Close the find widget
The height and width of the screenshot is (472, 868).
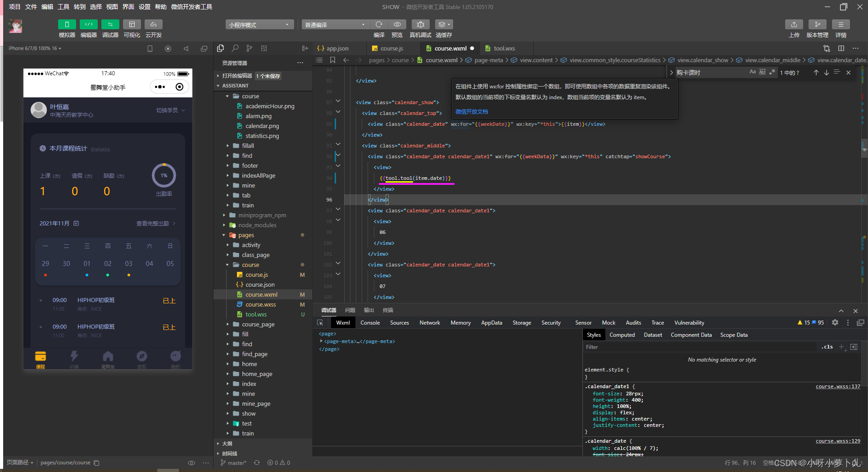[x=848, y=73]
